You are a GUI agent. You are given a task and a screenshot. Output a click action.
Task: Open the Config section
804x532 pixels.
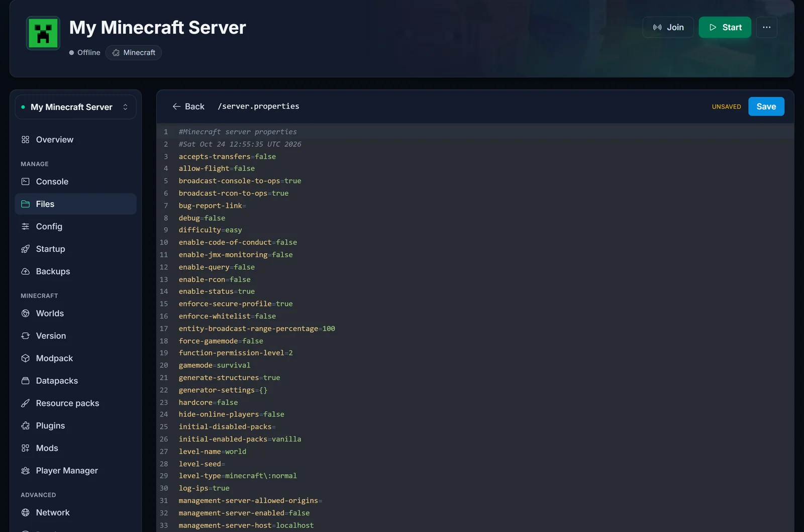pos(75,227)
